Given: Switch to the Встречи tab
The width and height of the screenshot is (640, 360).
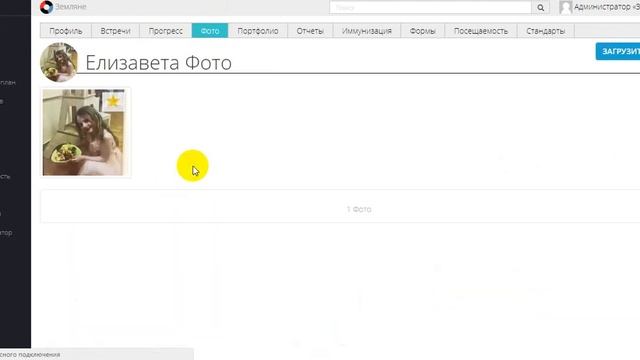Looking at the screenshot, I should click(x=115, y=31).
